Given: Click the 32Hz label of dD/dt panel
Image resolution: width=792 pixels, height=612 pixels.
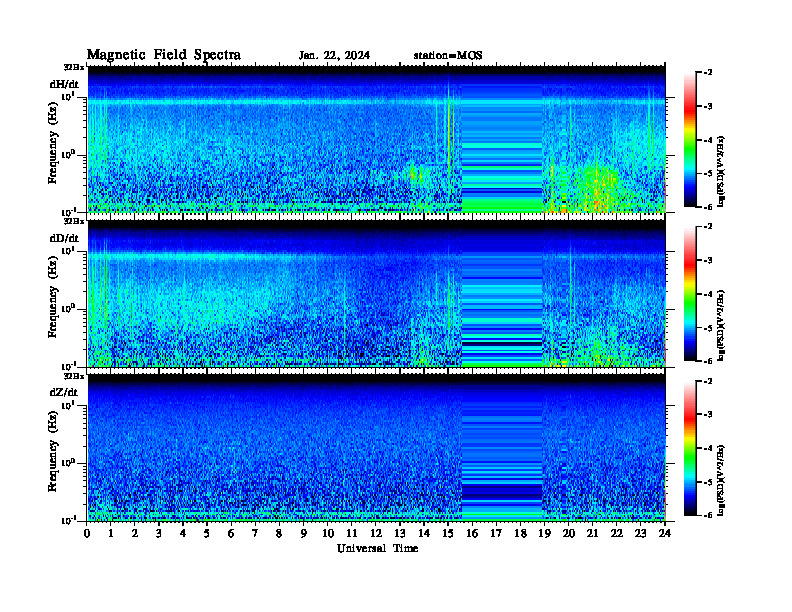Looking at the screenshot, I should coord(74,221).
